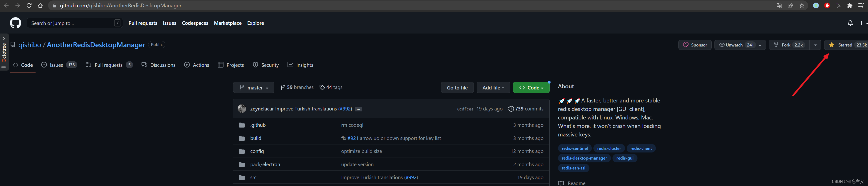Click the Sponsor heart button
868x186 pixels.
695,45
